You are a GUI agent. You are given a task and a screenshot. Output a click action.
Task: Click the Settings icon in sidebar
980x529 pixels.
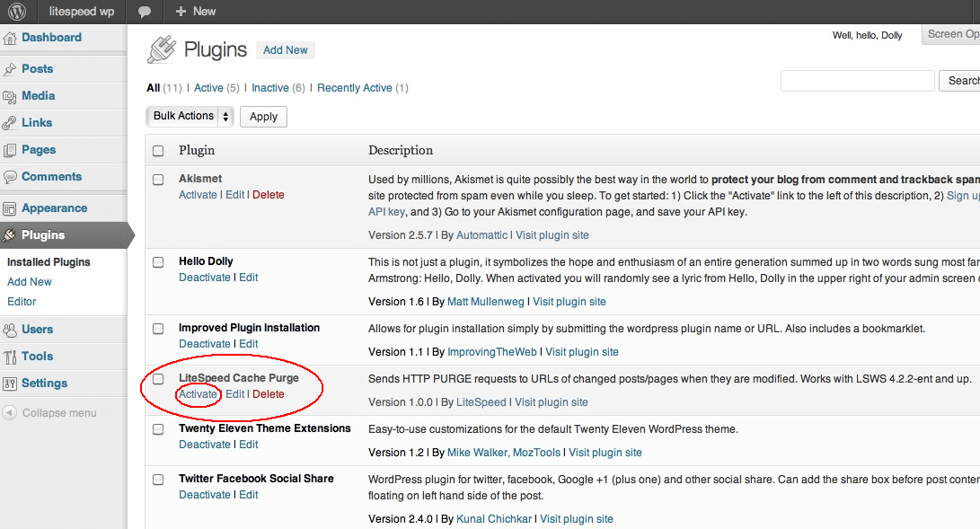9,384
